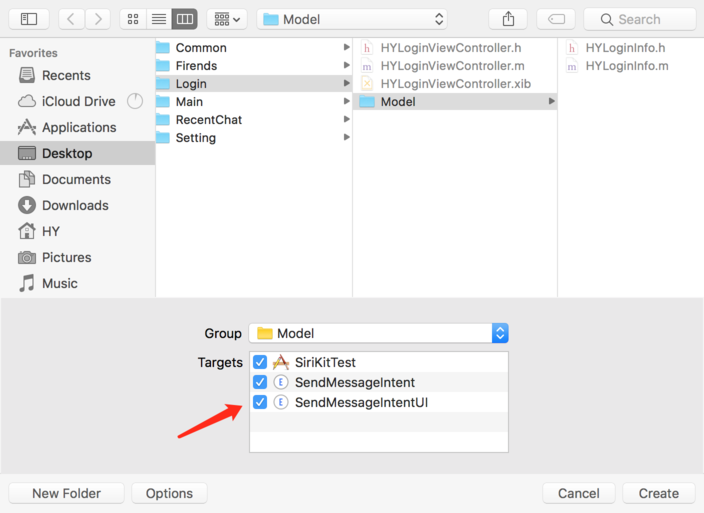Select HYLoginViewController.xib file
The width and height of the screenshot is (704, 513).
[x=455, y=83]
